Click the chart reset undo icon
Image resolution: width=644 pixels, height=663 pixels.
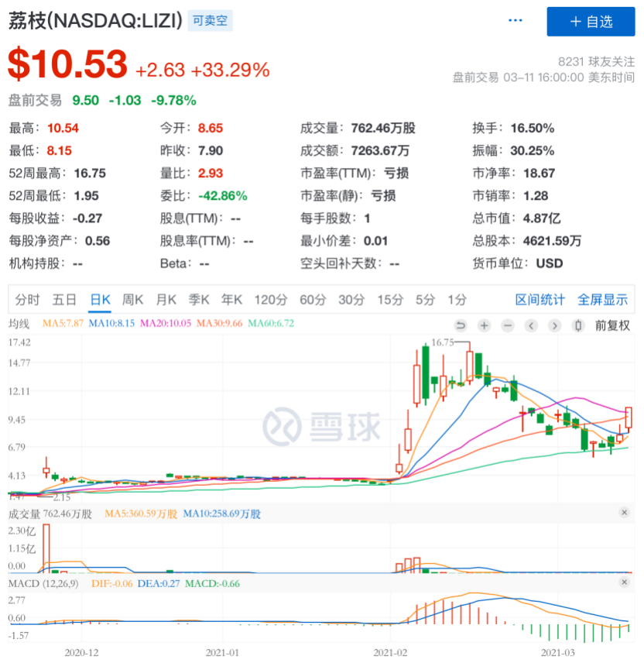pyautogui.click(x=461, y=325)
